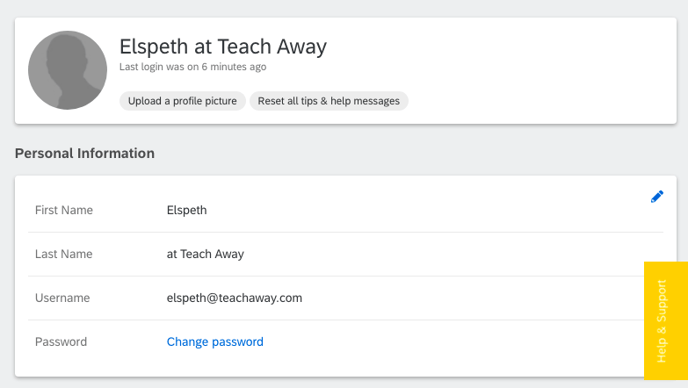The width and height of the screenshot is (688, 388).
Task: Click the gray profile avatar silhouette
Action: click(68, 70)
